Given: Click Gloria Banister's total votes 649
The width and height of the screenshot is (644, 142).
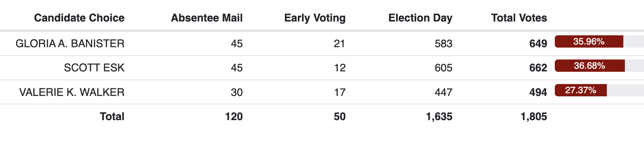Looking at the screenshot, I should tap(538, 44).
